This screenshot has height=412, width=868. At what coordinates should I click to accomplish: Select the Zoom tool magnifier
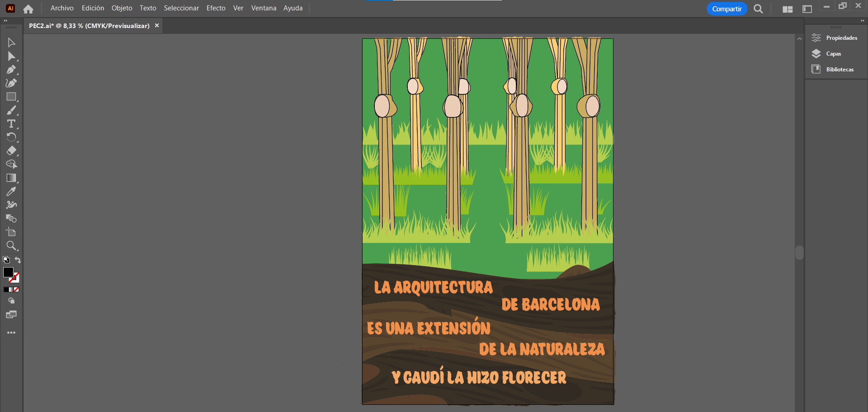pyautogui.click(x=11, y=246)
